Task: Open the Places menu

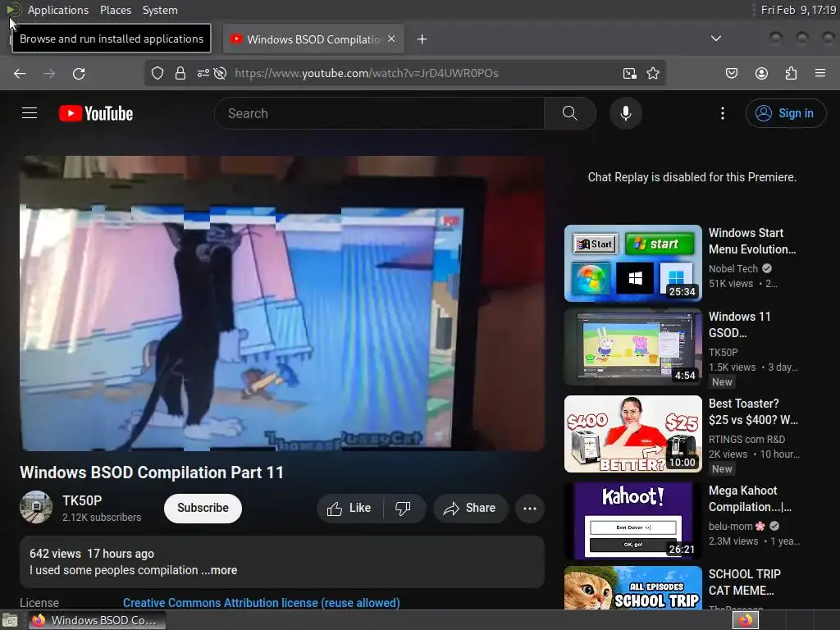Action: point(115,10)
